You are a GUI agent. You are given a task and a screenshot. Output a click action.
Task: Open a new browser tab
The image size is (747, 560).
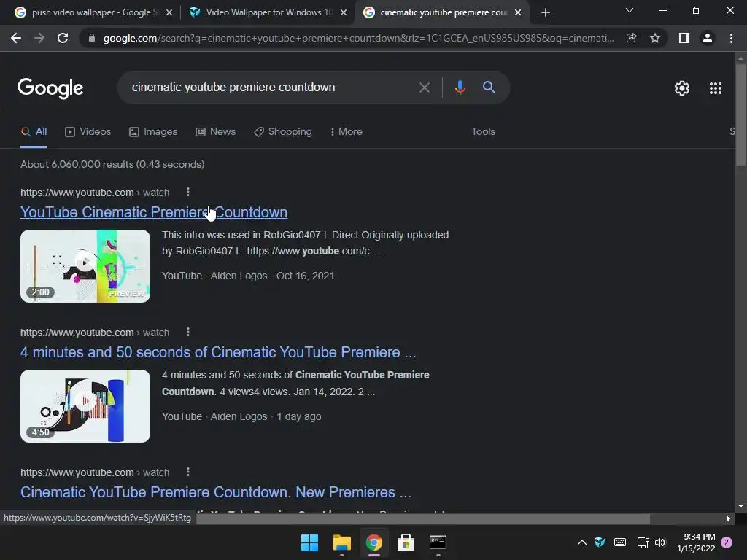pyautogui.click(x=546, y=12)
